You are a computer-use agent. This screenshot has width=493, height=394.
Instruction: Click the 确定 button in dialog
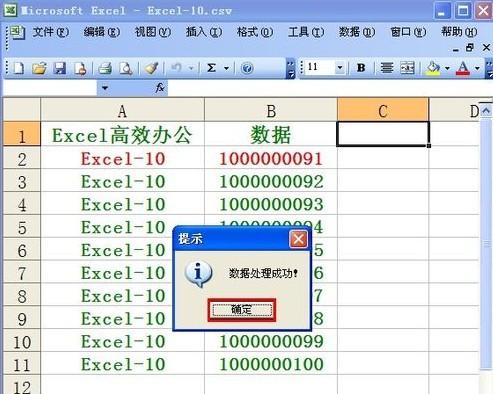[242, 310]
